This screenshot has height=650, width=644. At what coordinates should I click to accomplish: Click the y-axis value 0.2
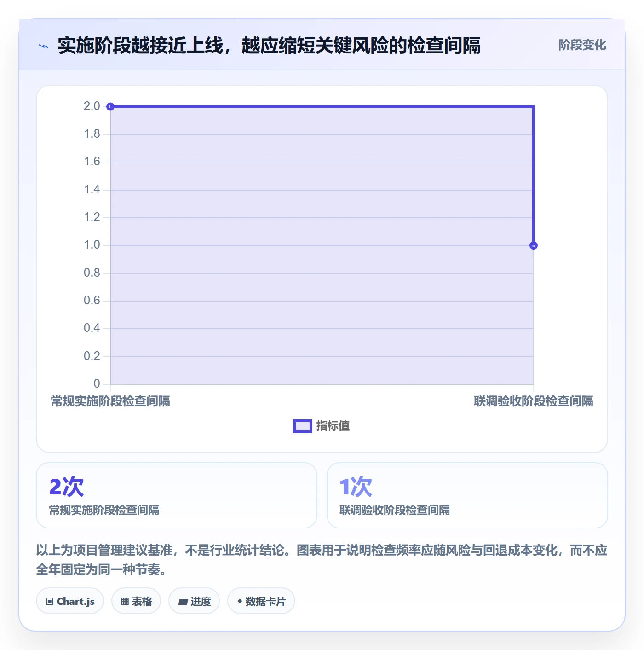pos(92,356)
